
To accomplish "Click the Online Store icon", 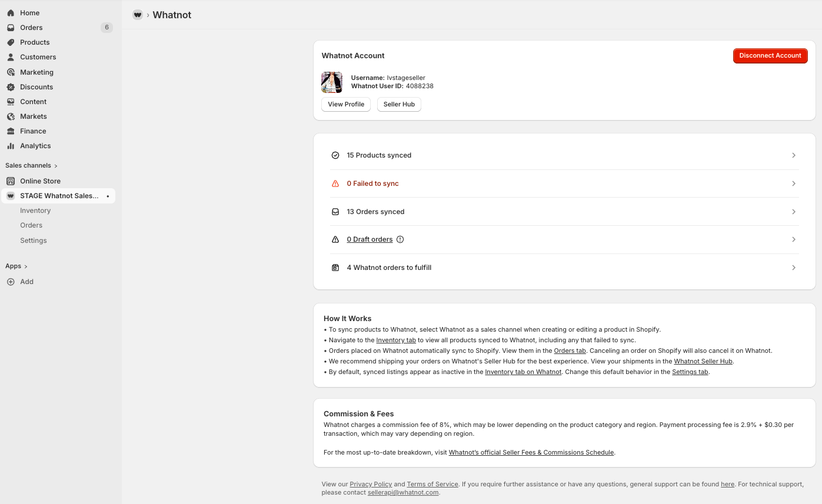I will point(11,181).
